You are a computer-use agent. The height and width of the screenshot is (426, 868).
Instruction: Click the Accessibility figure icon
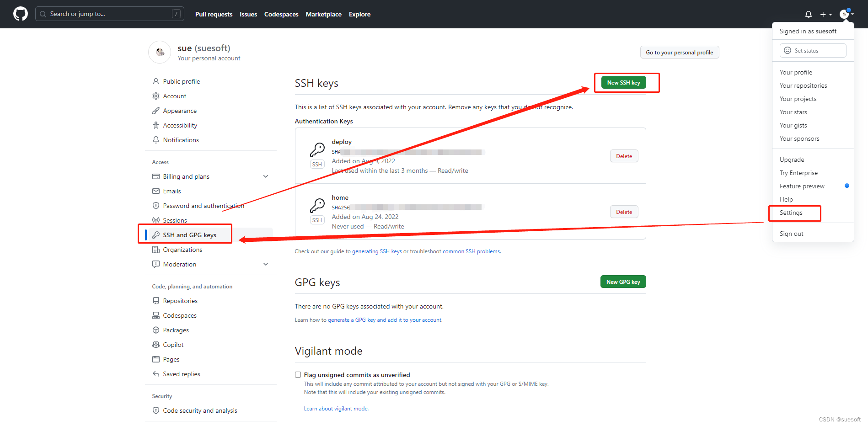[x=156, y=125]
